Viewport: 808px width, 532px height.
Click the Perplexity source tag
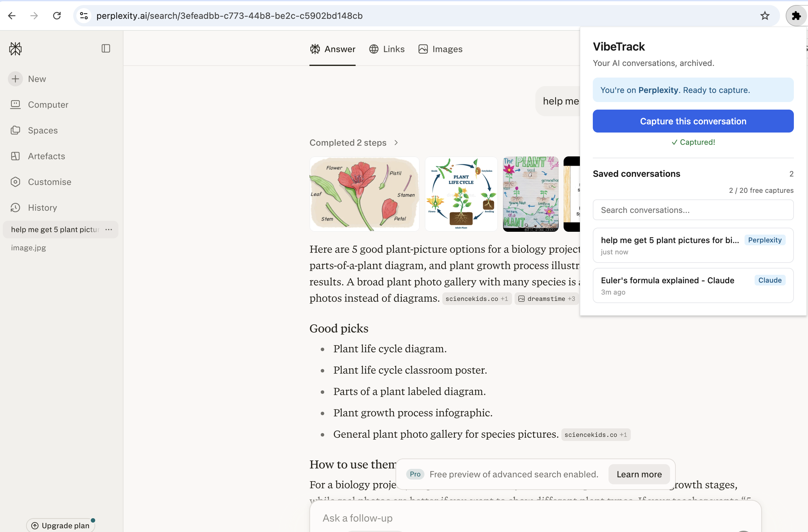[765, 240]
